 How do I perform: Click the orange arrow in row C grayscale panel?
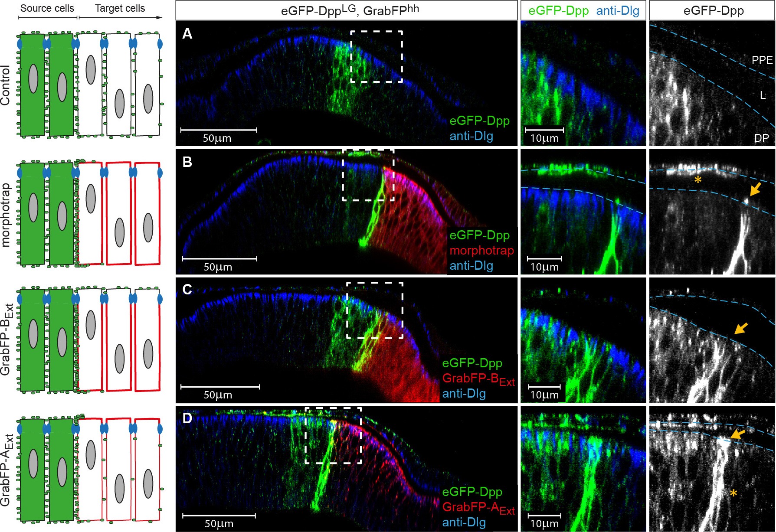coord(741,328)
